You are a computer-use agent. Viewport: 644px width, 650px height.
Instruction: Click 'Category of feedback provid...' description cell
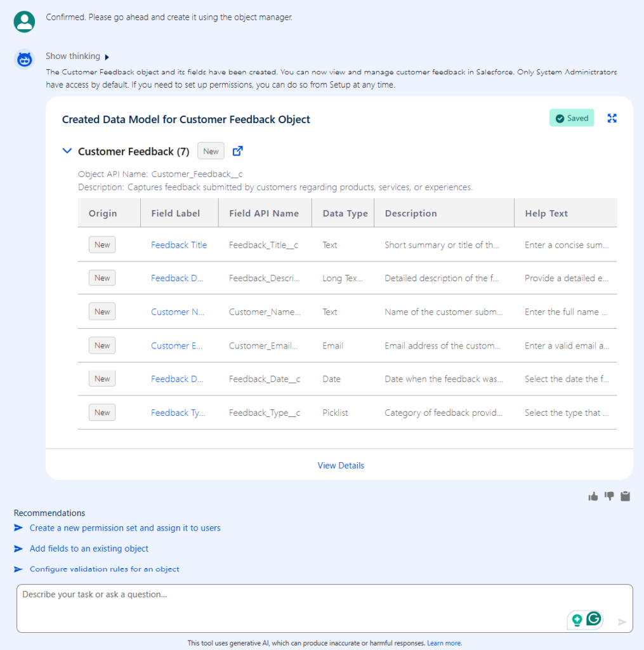[444, 413]
